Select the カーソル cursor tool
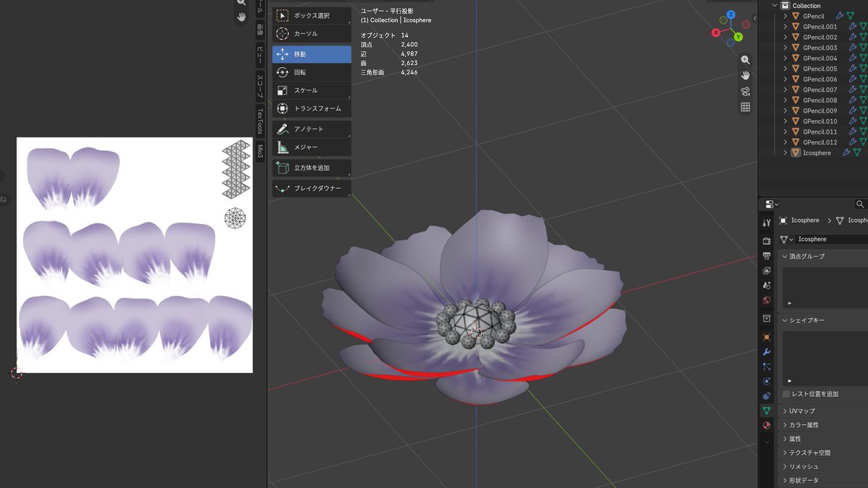Viewport: 868px width, 488px height. [x=312, y=33]
